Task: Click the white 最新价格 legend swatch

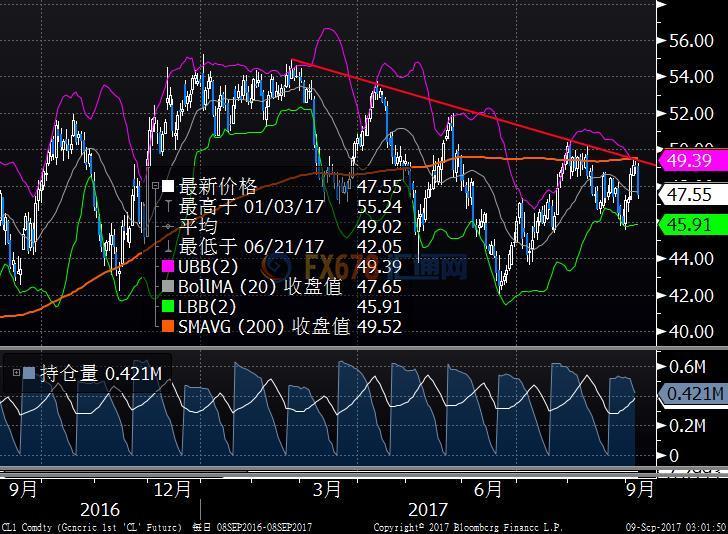Action: click(x=168, y=187)
